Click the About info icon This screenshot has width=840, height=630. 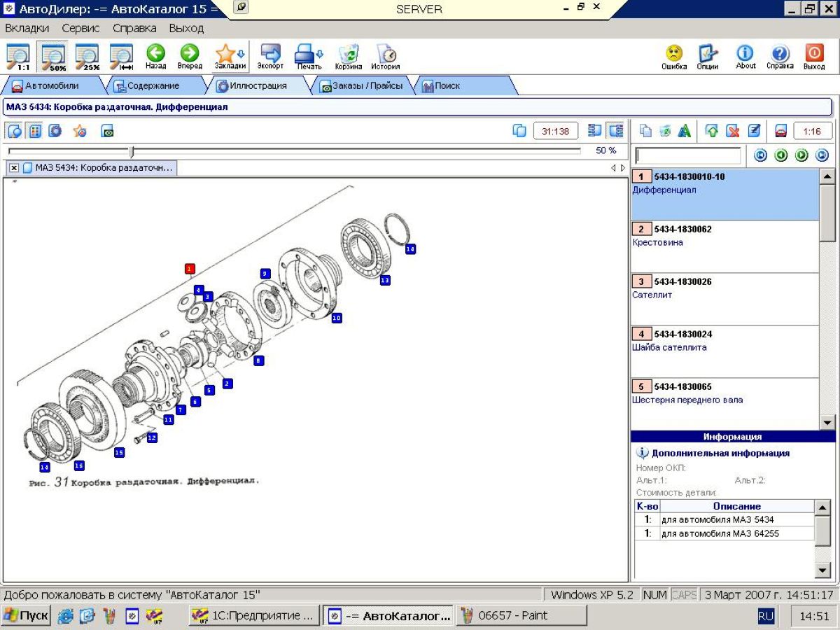(x=745, y=57)
